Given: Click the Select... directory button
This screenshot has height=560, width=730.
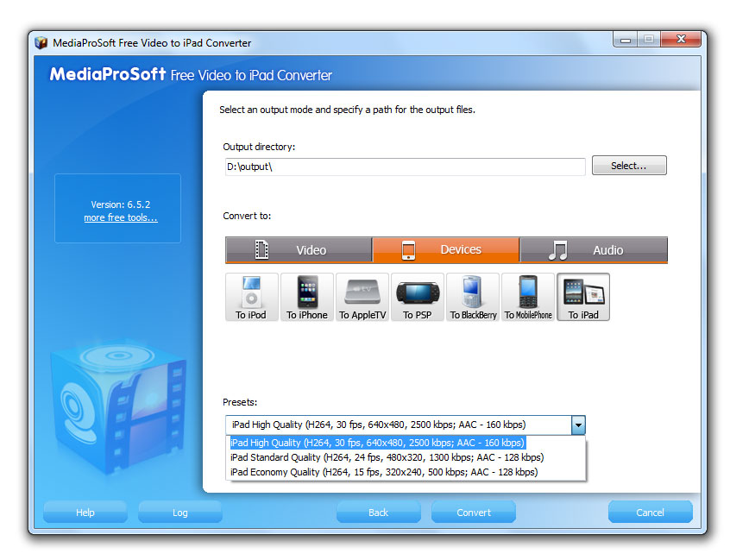Looking at the screenshot, I should click(629, 166).
